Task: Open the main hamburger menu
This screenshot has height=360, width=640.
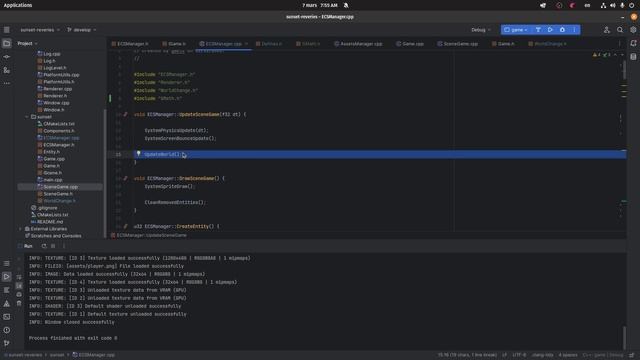Action: point(7,30)
